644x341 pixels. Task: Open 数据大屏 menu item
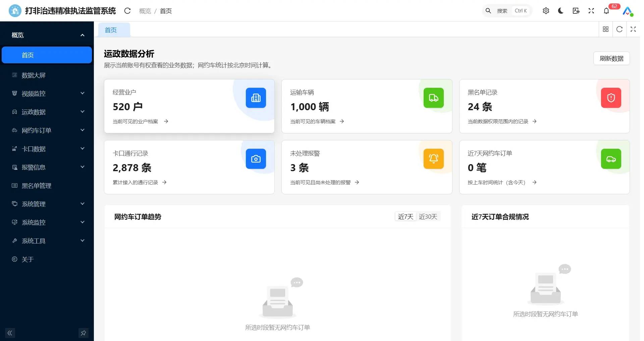click(47, 75)
